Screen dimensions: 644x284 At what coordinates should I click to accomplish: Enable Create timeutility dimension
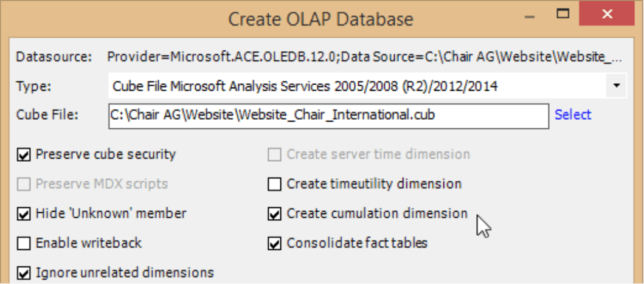pyautogui.click(x=275, y=184)
